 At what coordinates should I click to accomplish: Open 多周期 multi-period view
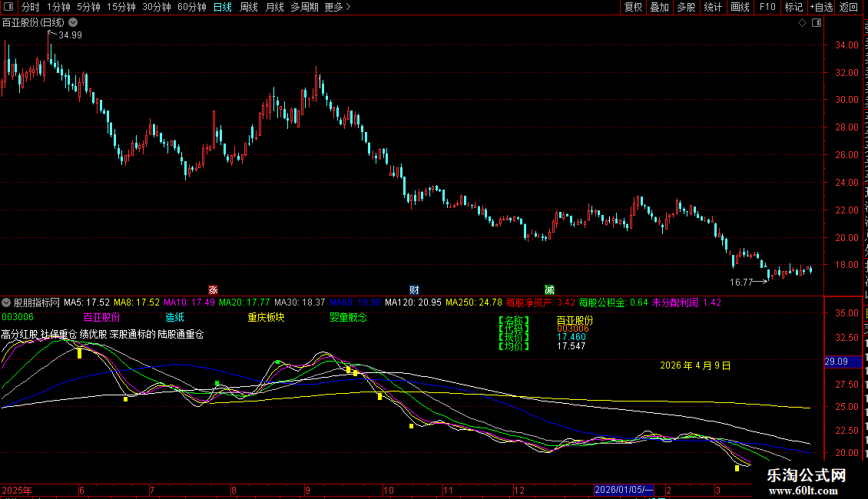pos(304,7)
